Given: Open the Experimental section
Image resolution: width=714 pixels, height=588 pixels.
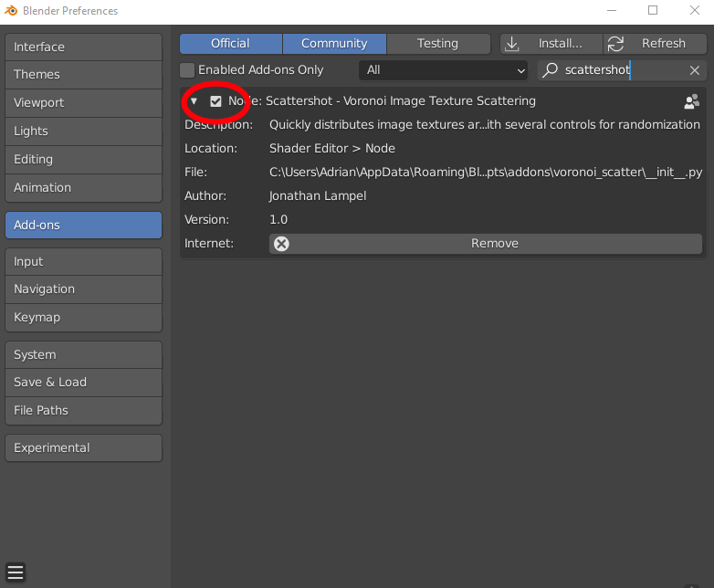Looking at the screenshot, I should (83, 447).
